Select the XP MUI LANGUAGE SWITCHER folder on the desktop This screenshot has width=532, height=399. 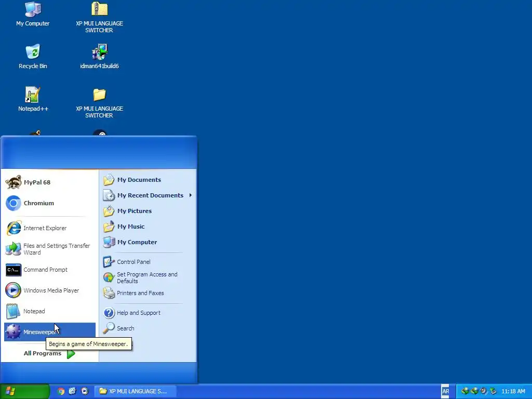(x=99, y=103)
